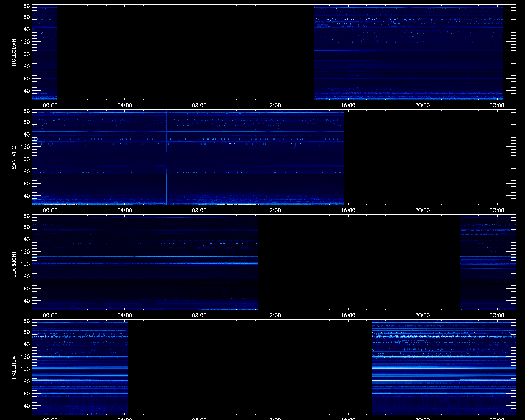Select the 04:00 time label under Holloman panel
Screen dimensions: 525x420
click(124, 105)
